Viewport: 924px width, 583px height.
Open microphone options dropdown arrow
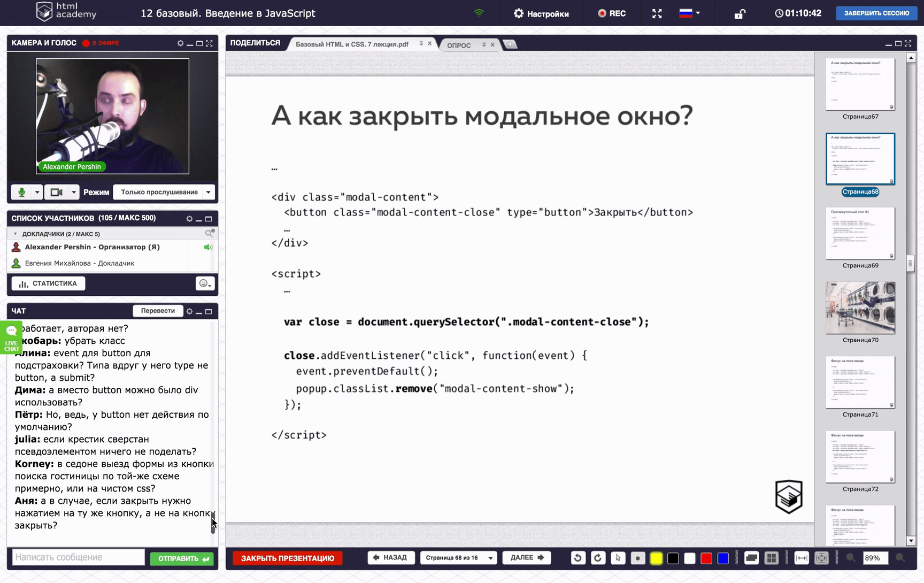point(37,192)
